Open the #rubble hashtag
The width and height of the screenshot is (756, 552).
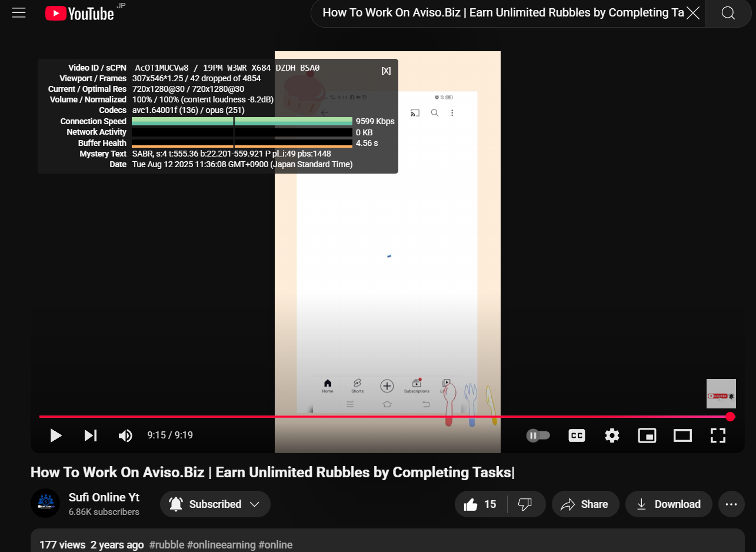tap(166, 545)
